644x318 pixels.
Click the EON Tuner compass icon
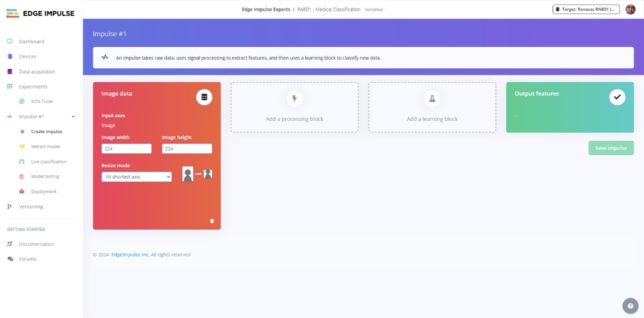click(22, 101)
